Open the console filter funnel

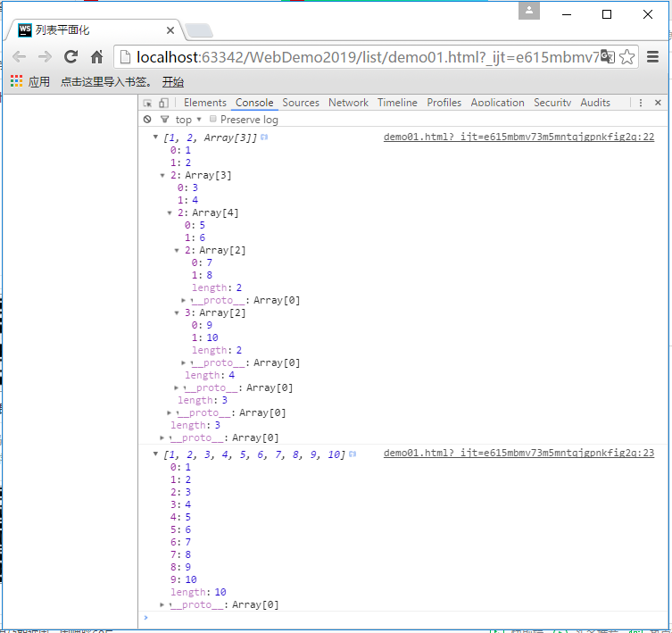pyautogui.click(x=164, y=120)
